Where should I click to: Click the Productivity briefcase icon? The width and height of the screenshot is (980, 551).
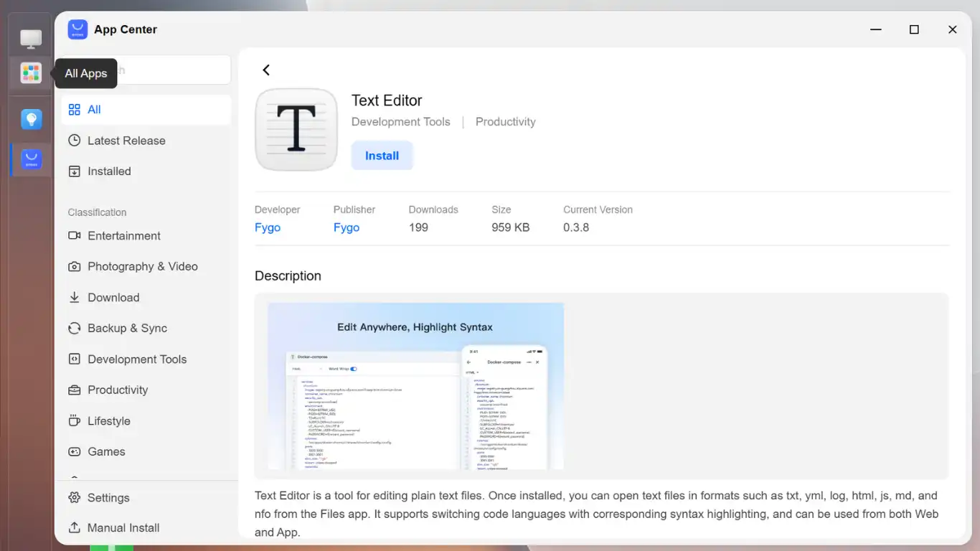click(74, 390)
